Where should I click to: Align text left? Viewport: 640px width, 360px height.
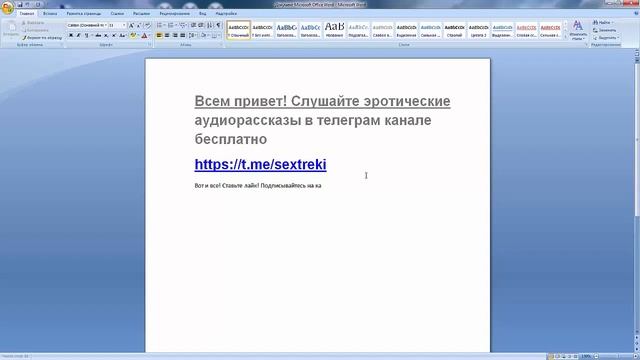(159, 36)
